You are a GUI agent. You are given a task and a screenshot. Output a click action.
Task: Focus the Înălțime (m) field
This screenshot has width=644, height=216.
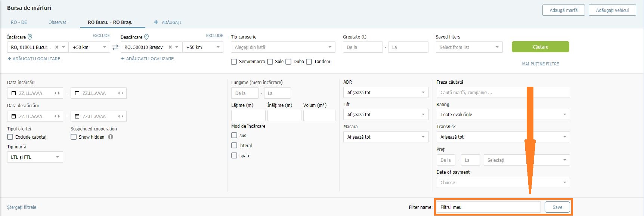pos(284,115)
